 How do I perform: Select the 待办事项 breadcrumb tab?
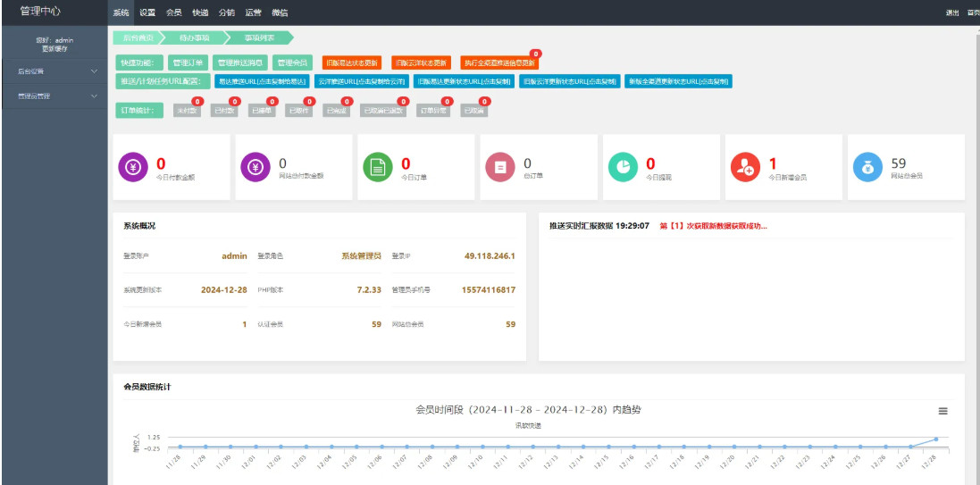193,38
